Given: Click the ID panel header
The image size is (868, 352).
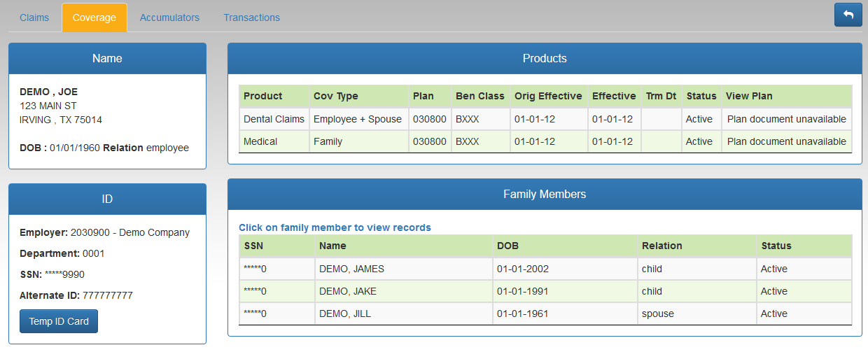Looking at the screenshot, I should point(107,199).
